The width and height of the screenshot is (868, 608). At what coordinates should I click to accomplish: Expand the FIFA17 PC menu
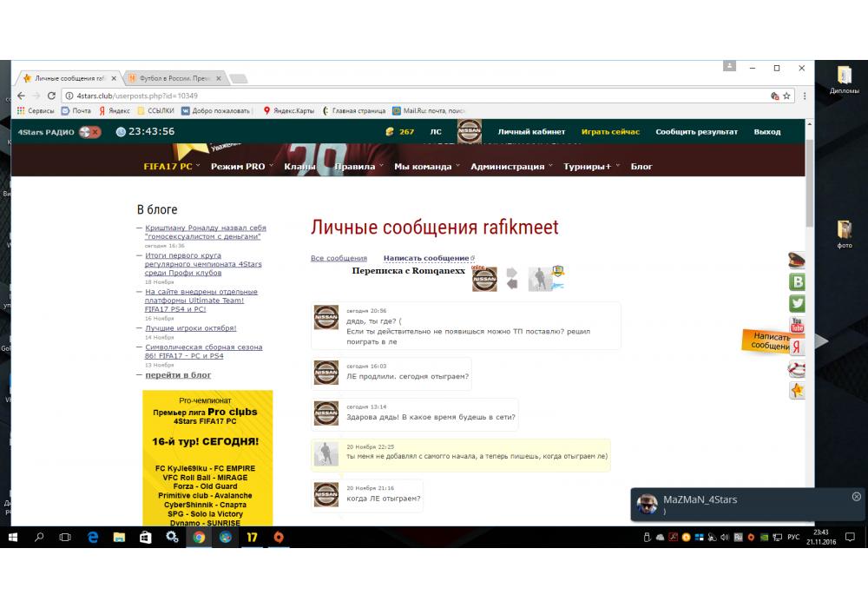(172, 166)
